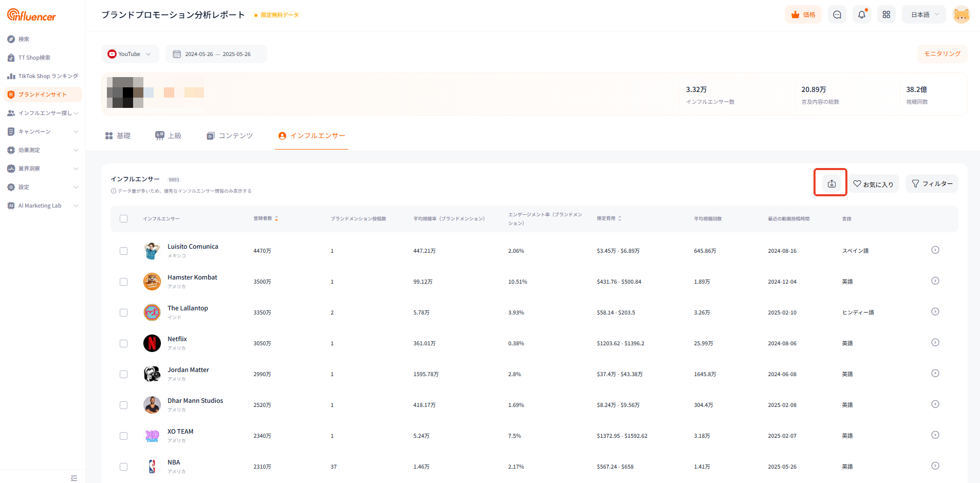Open detail arrow for Netflix row
980x483 pixels.
935,343
